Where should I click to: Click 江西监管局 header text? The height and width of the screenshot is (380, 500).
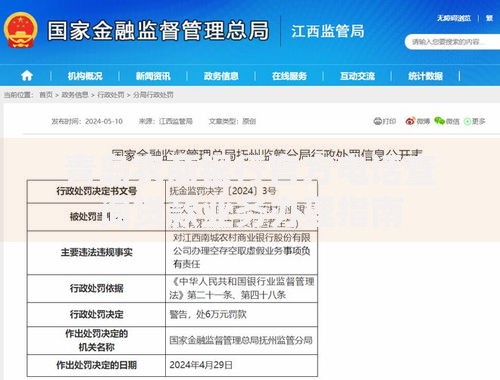point(328,31)
